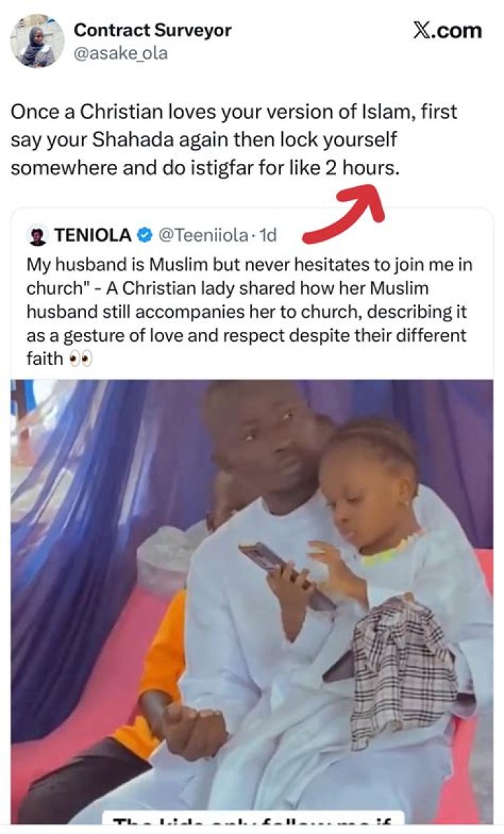Click TENIOLA's blue verified badge
The height and width of the screenshot is (834, 504).
(x=145, y=235)
